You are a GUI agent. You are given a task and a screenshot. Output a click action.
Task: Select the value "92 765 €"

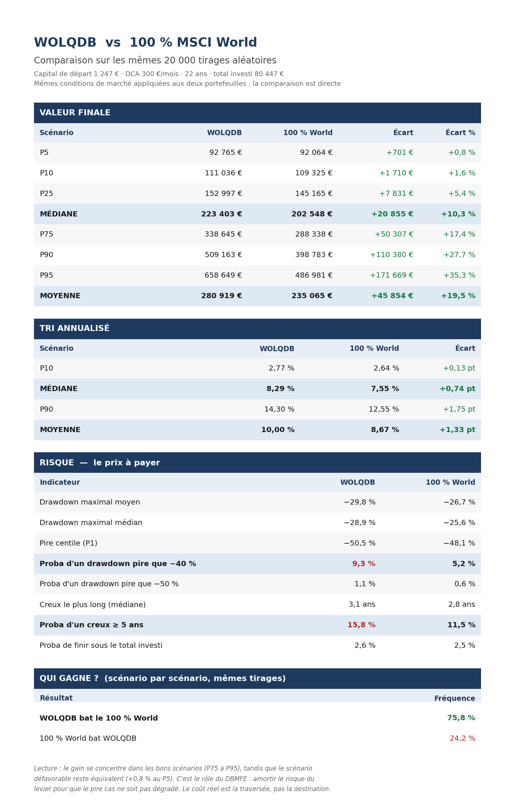tap(226, 153)
